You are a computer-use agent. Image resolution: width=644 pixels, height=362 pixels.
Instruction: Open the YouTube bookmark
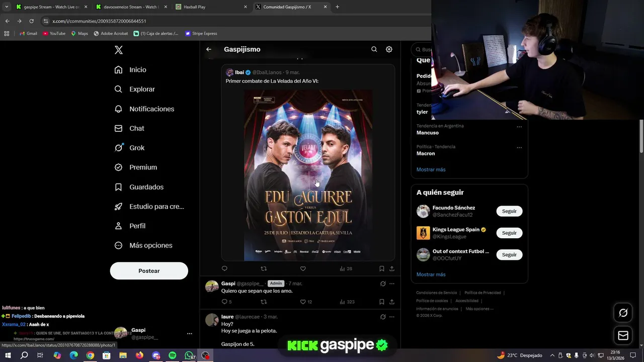pos(54,33)
